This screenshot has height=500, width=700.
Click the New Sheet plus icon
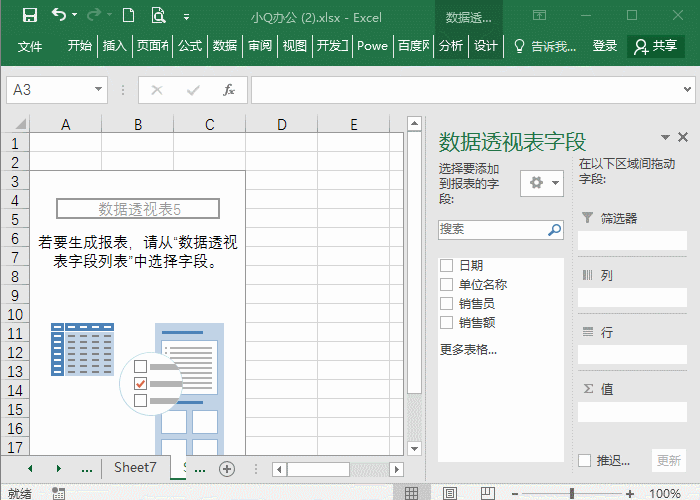point(227,469)
